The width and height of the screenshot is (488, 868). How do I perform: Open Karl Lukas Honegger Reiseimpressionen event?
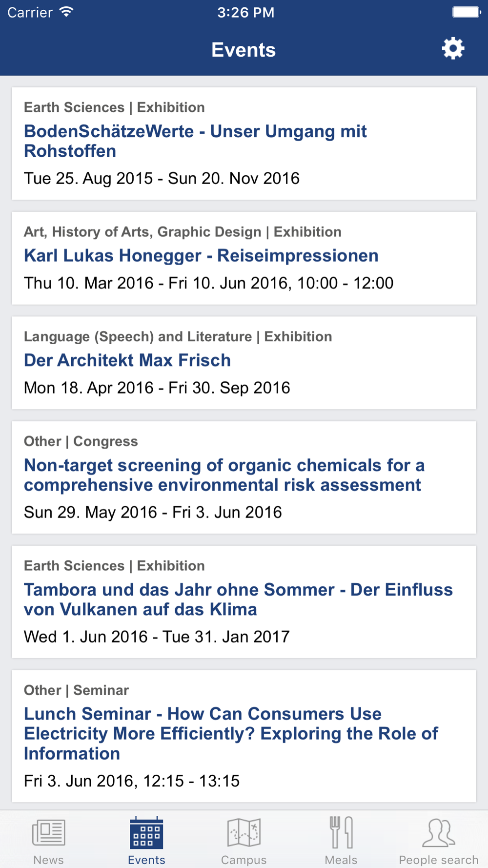click(244, 258)
